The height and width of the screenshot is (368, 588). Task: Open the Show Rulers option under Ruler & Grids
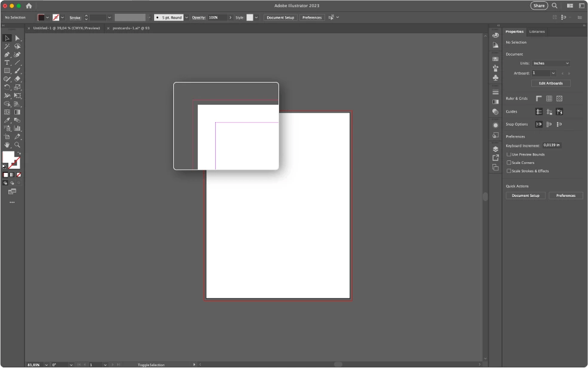click(538, 98)
